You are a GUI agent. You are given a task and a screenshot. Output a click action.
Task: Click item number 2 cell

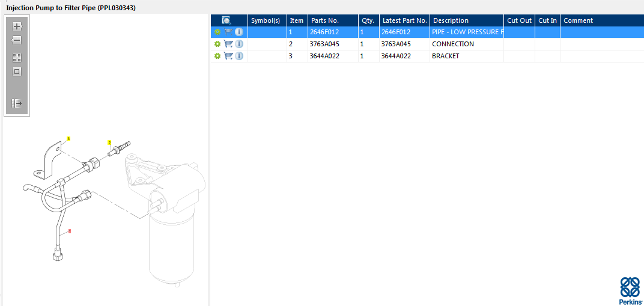click(x=297, y=44)
